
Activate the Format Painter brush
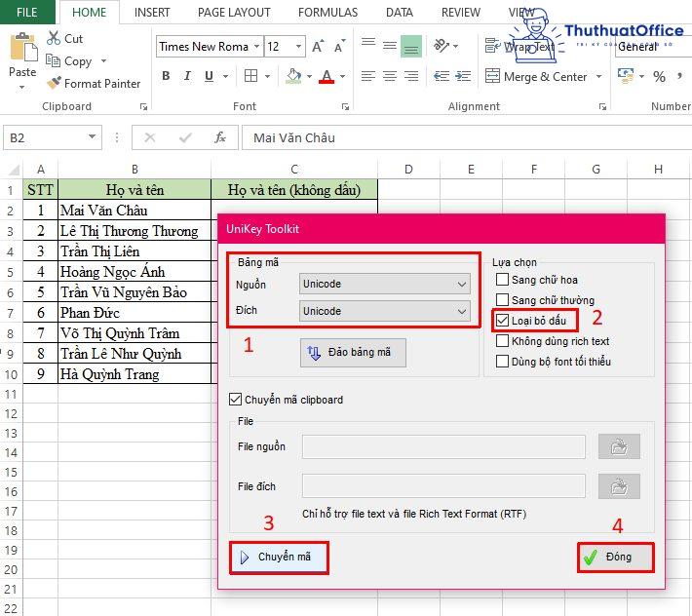tap(55, 83)
